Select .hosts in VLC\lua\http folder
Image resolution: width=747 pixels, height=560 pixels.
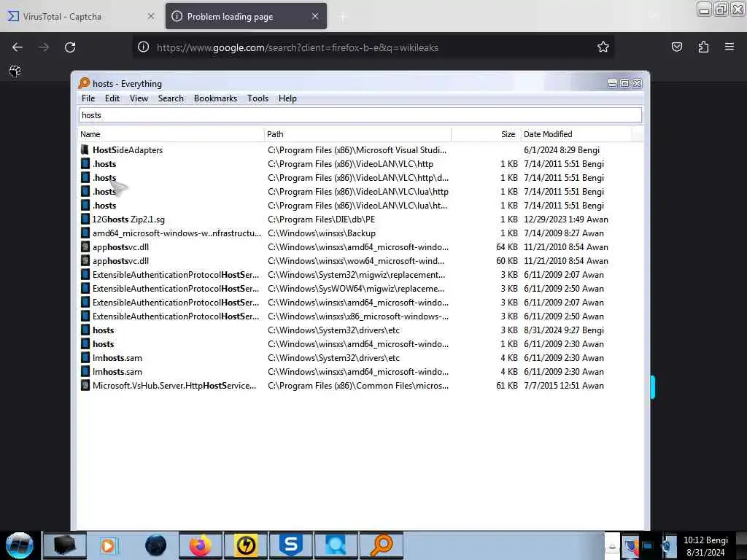pos(104,192)
